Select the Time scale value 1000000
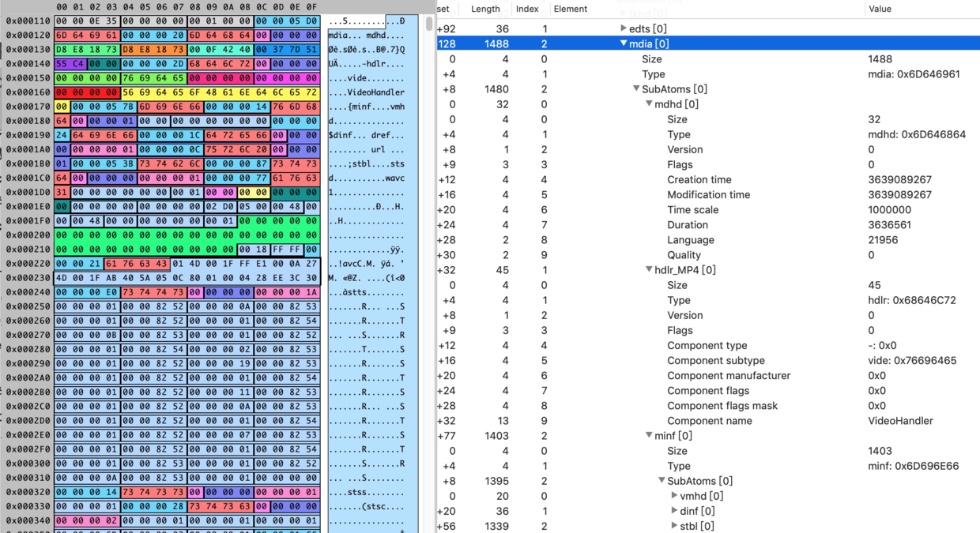Screen dimensions: 980x533 [889, 210]
